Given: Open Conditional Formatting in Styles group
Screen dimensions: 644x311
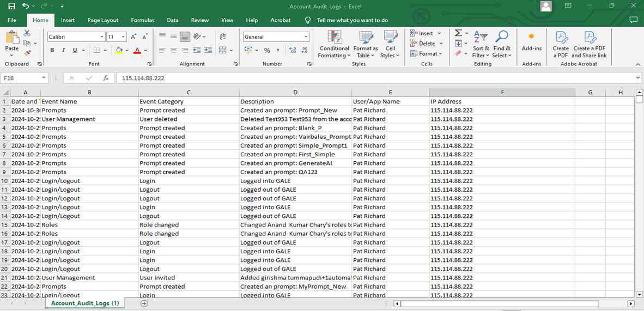Looking at the screenshot, I should (x=334, y=44).
